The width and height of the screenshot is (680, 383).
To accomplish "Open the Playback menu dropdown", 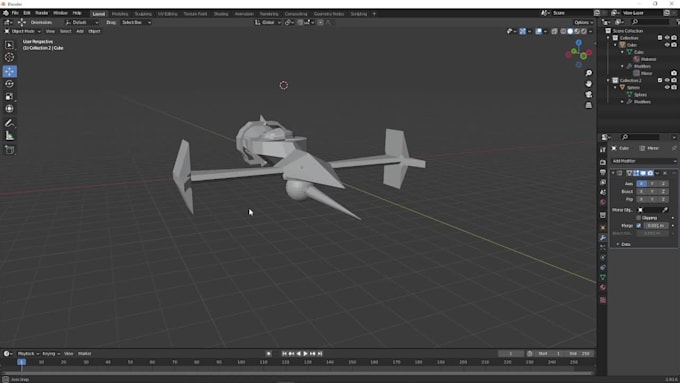I will pos(28,354).
